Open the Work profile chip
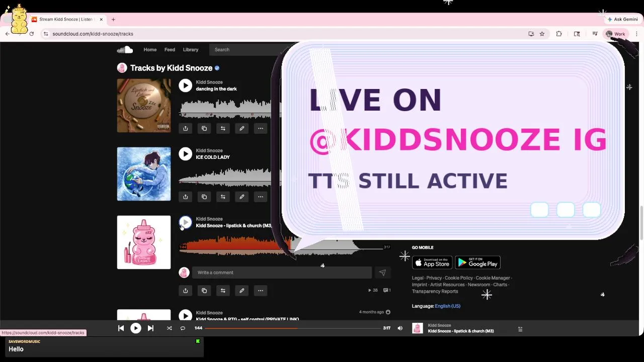 (x=615, y=34)
